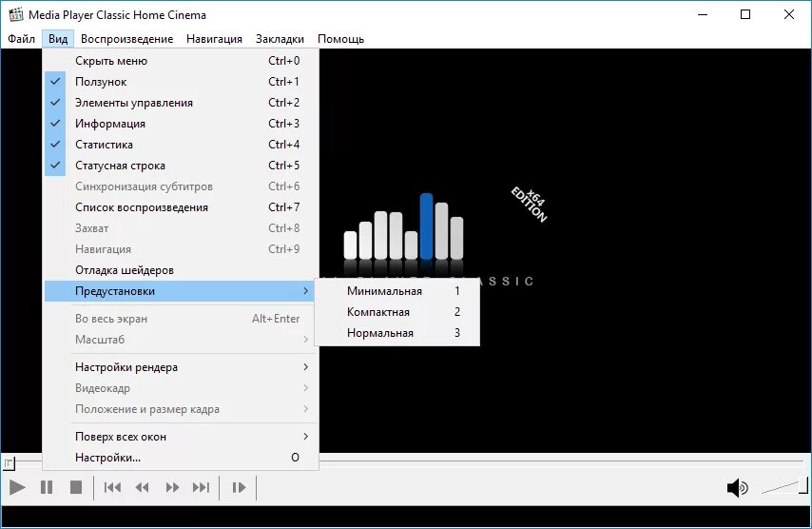Maximize the player window
This screenshot has width=812, height=529.
tap(745, 14)
